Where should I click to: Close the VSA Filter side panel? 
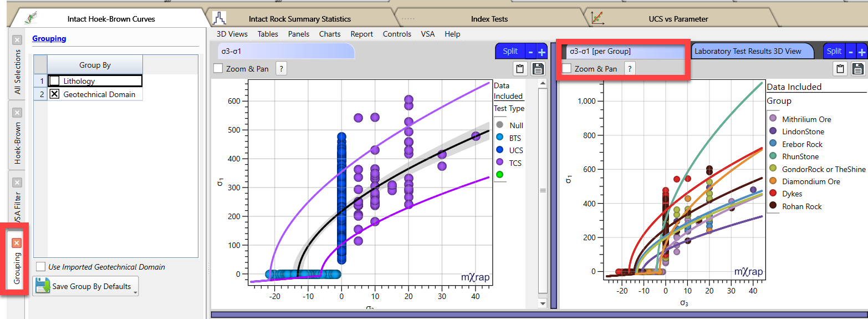(17, 183)
